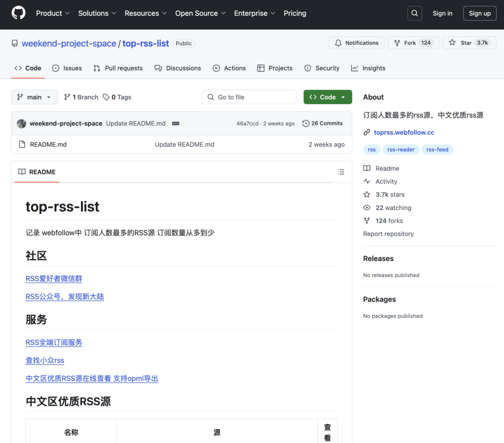
Task: Click the table of contents icon on README header
Action: click(341, 172)
